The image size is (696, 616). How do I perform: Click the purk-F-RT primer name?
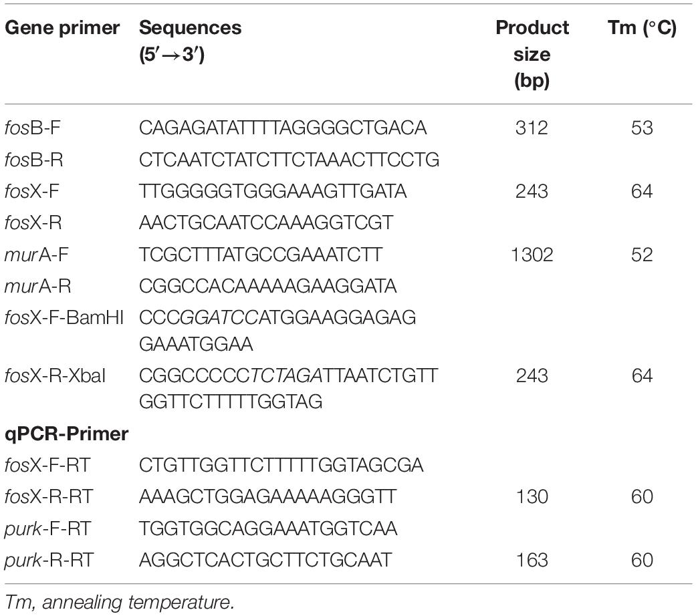tap(48, 528)
